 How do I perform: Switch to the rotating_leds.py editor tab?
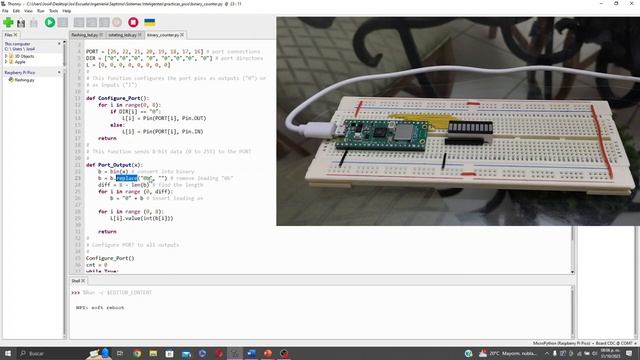[122, 35]
